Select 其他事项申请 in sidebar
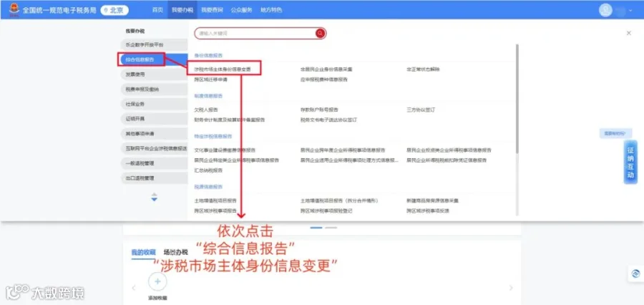Viewport: 644px width, 305px height. [155, 134]
